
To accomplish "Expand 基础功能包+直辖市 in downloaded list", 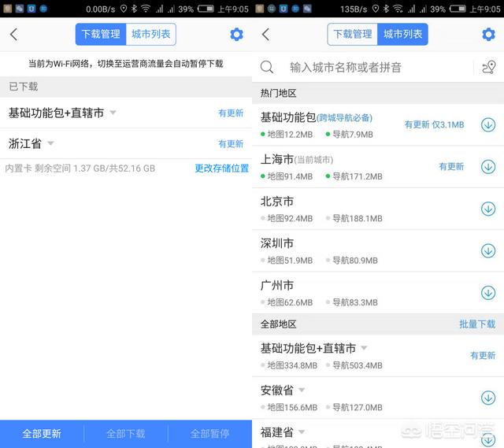I will [x=113, y=113].
